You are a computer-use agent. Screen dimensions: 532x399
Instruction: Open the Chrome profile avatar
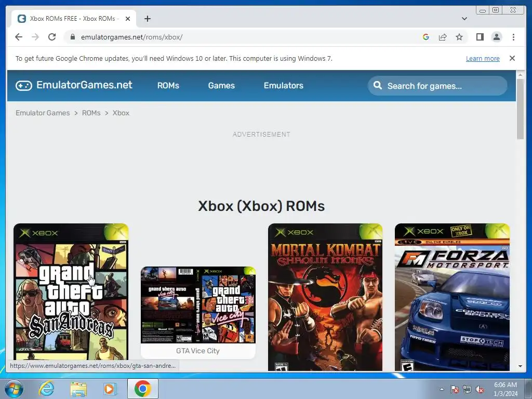(x=497, y=37)
